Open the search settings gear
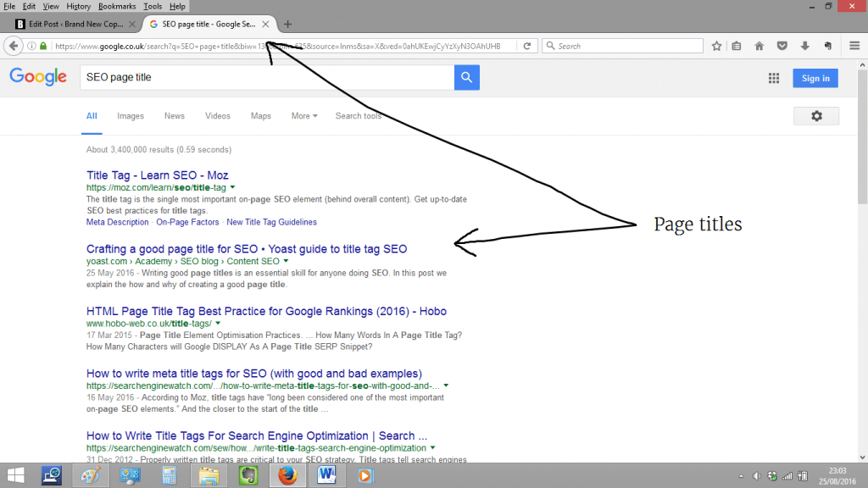The image size is (868, 488). 816,116
